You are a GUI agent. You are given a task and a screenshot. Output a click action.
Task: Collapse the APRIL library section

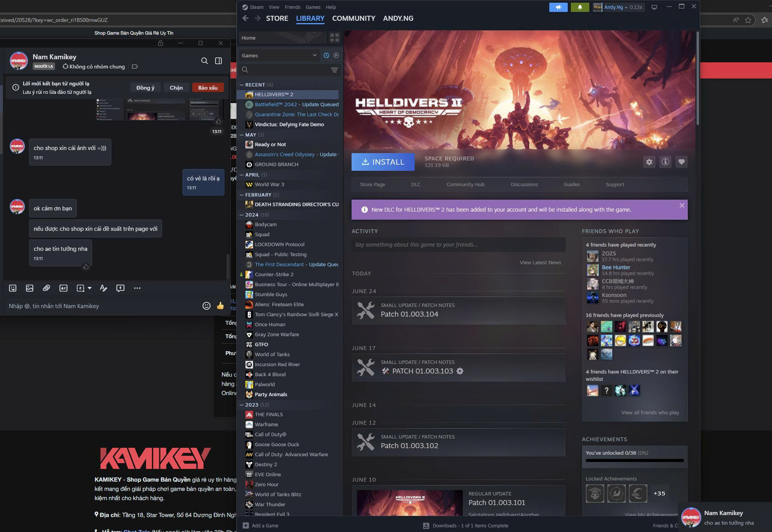click(x=242, y=175)
